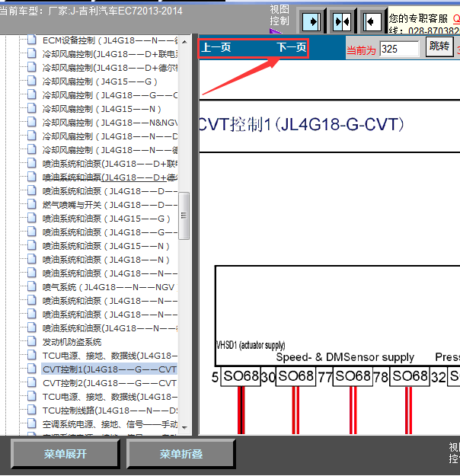Click the 当前车型 vehicle model header text

91,11
